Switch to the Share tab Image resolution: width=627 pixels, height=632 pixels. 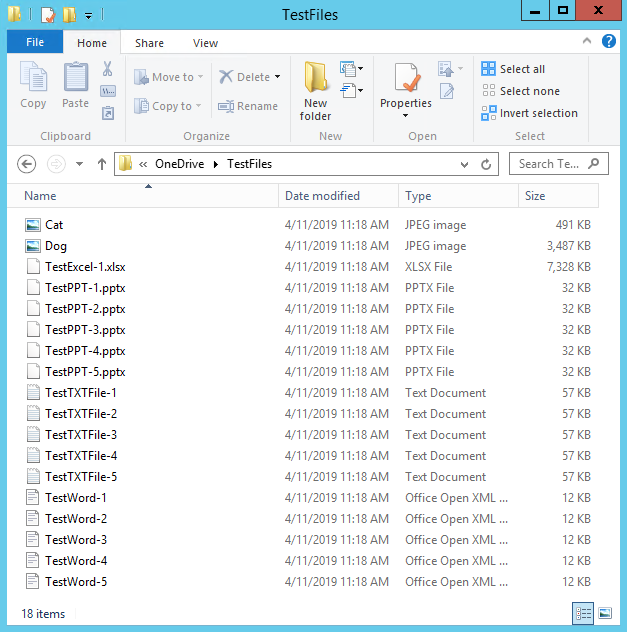tap(149, 43)
